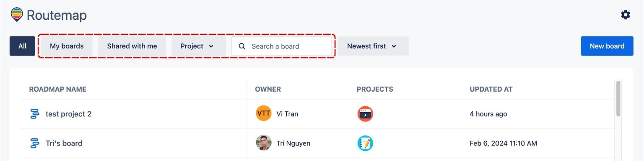The image size is (644, 161).
Task: Show boards Shared with me
Action: tap(132, 46)
